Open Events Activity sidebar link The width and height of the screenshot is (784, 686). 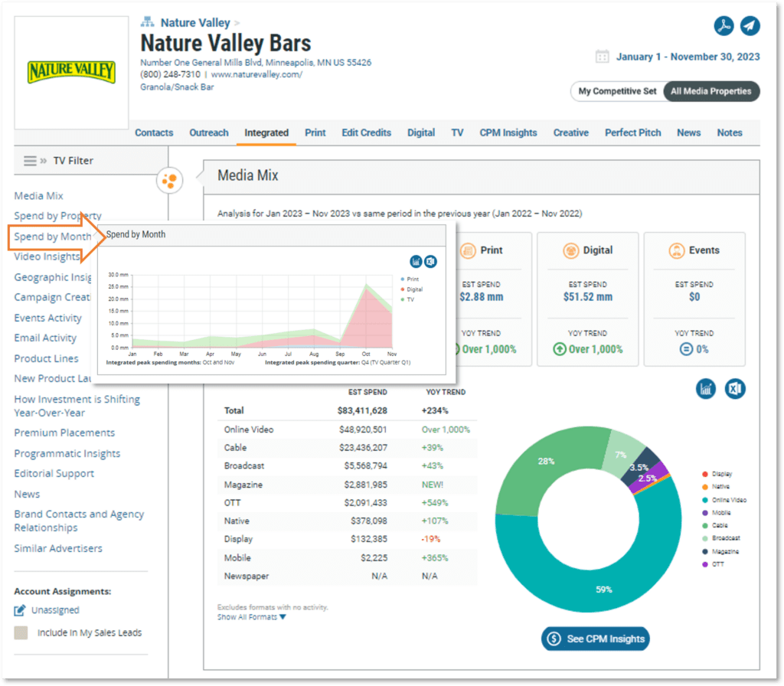(47, 318)
